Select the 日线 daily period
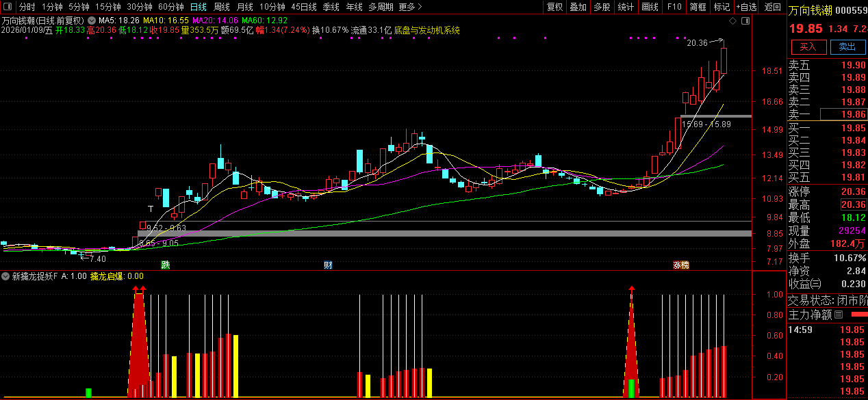 [x=199, y=7]
